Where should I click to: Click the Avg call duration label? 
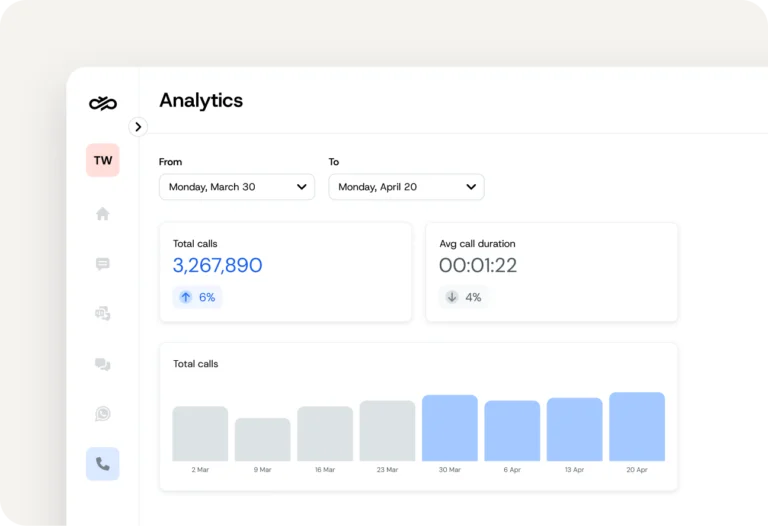point(477,243)
